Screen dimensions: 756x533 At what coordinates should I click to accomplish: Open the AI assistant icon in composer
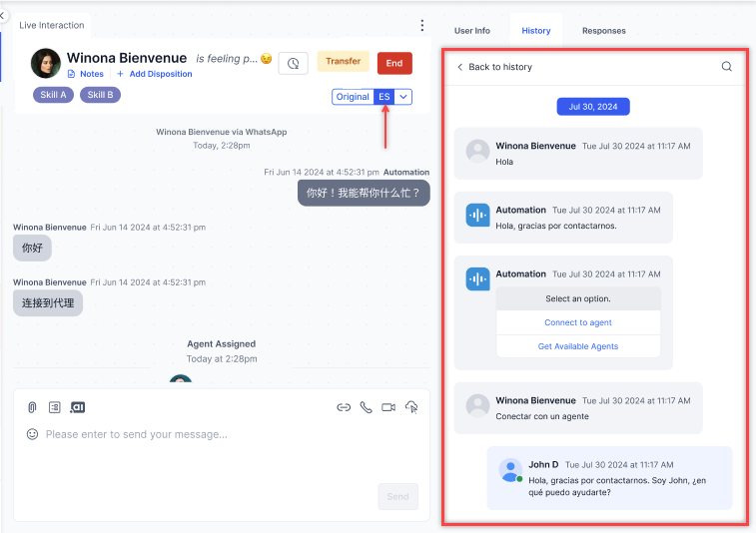coord(77,407)
